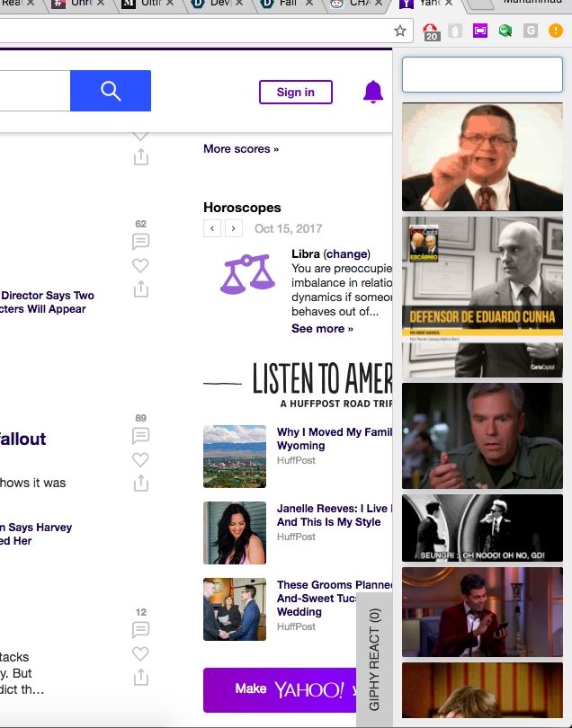
Task: Select the 'Seungri: Oh nooo' GIF
Action: [x=482, y=528]
